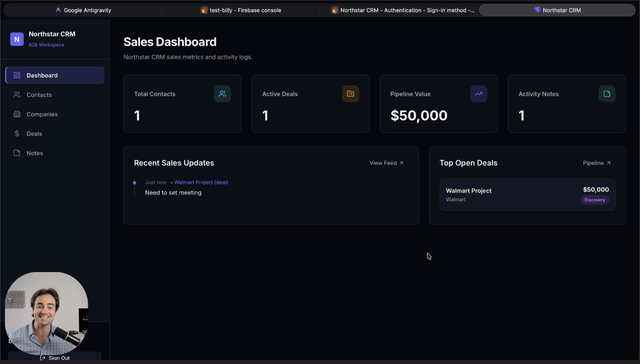Click the Active Deals stat card

(x=310, y=104)
